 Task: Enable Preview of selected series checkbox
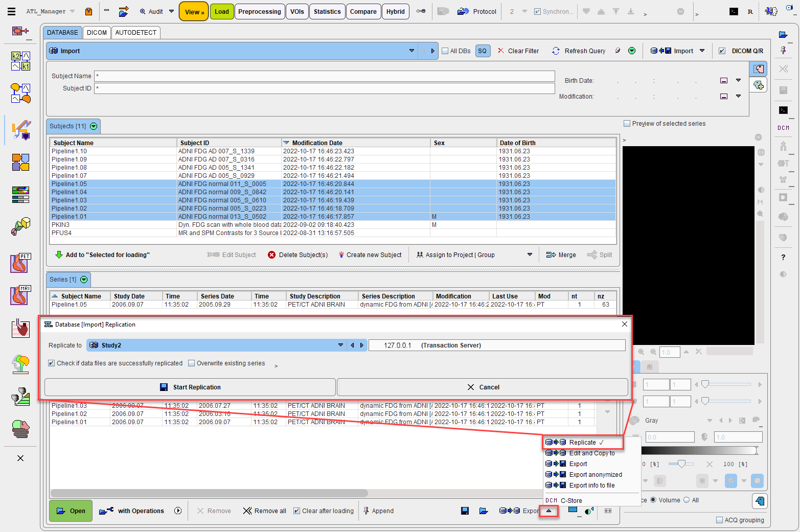(x=627, y=123)
